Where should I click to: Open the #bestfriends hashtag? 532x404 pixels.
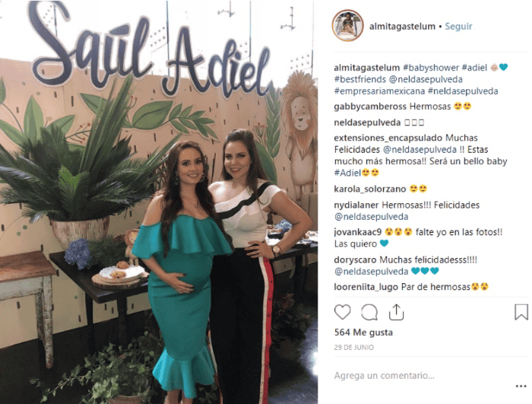tap(360, 79)
